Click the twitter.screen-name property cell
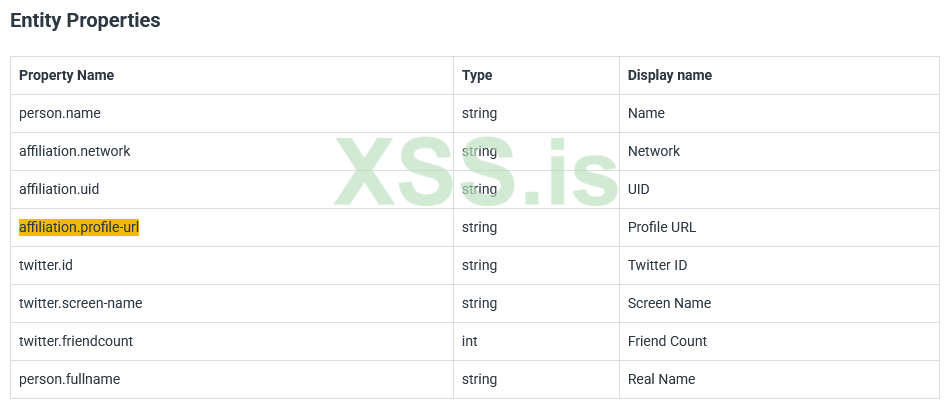The height and width of the screenshot is (410, 952). (74, 303)
